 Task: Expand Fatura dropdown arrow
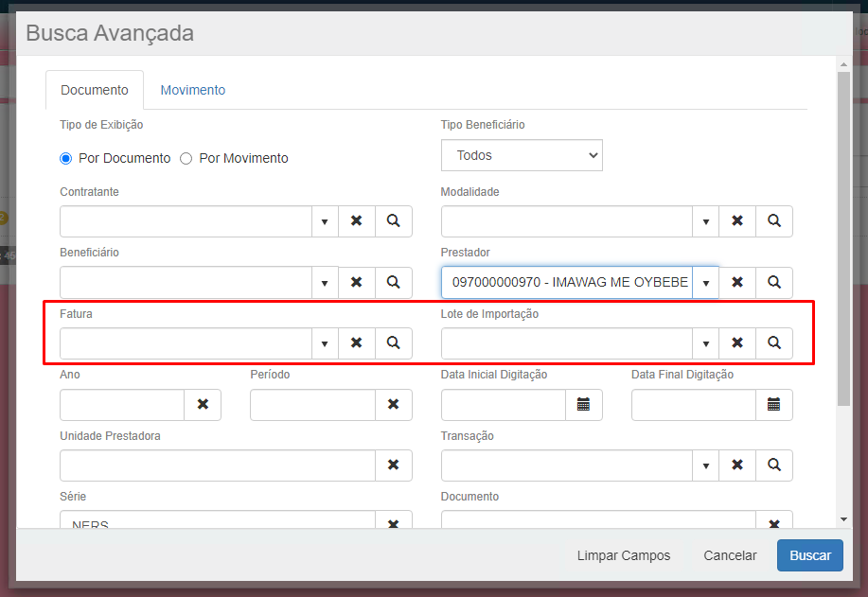tap(325, 343)
